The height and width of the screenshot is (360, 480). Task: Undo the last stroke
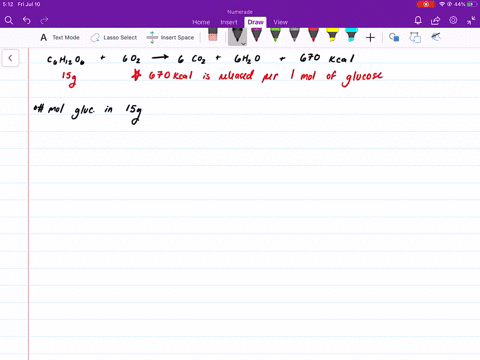pos(27,21)
